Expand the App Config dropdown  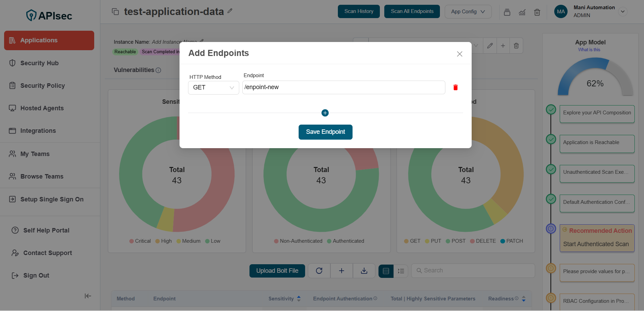[468, 11]
